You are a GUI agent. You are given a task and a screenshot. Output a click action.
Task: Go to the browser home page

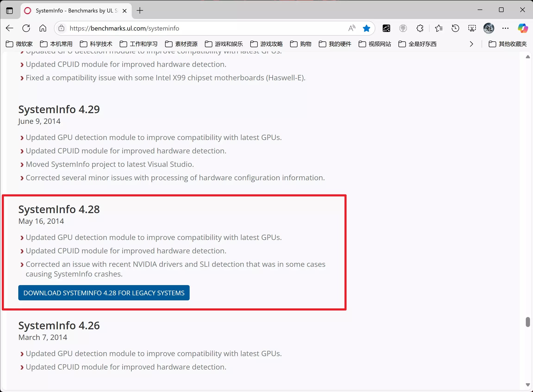pos(43,28)
